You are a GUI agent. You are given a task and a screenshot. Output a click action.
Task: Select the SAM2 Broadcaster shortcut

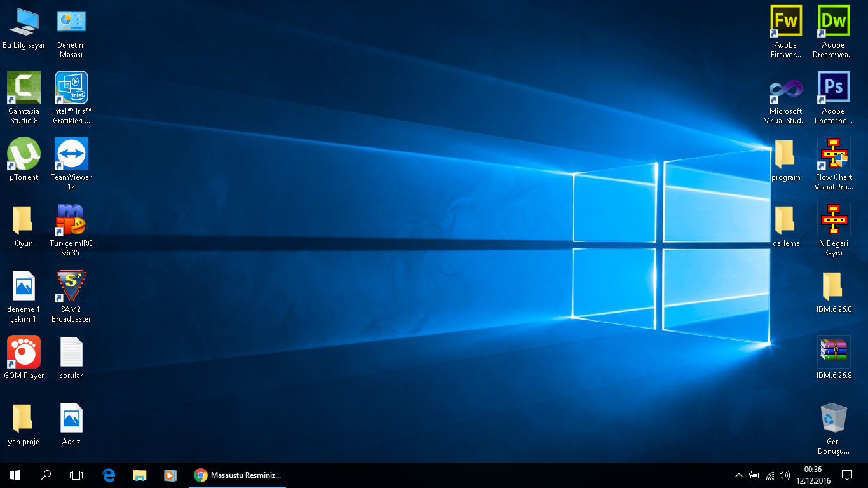(x=71, y=297)
